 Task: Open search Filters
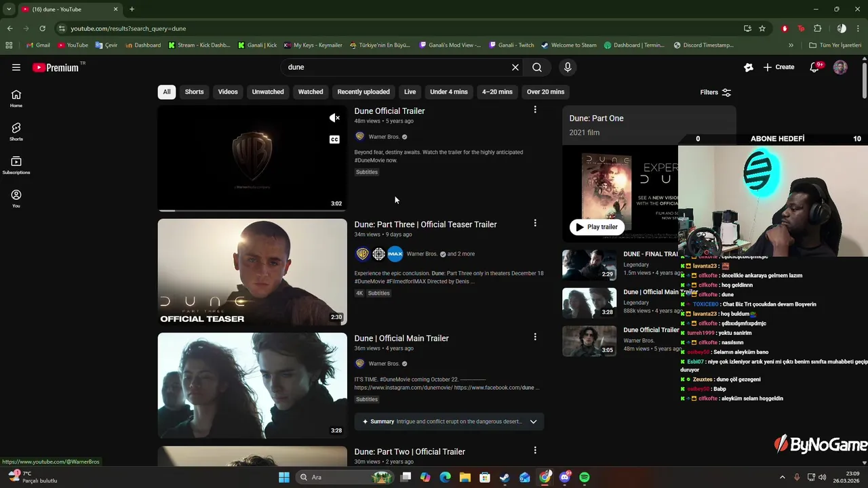click(715, 92)
